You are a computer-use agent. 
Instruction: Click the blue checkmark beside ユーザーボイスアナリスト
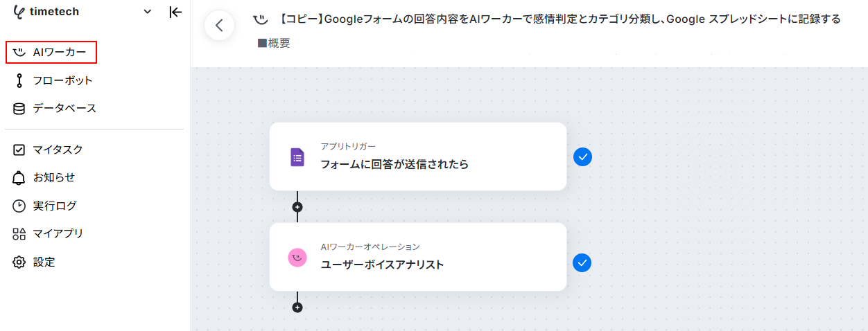(x=582, y=263)
